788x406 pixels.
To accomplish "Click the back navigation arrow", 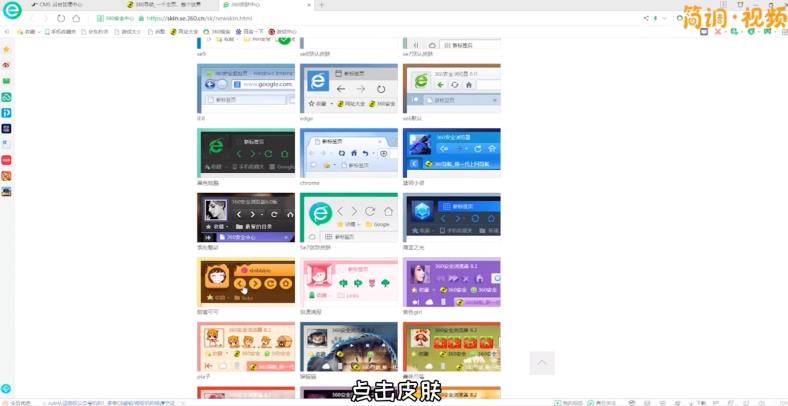I will point(32,18).
